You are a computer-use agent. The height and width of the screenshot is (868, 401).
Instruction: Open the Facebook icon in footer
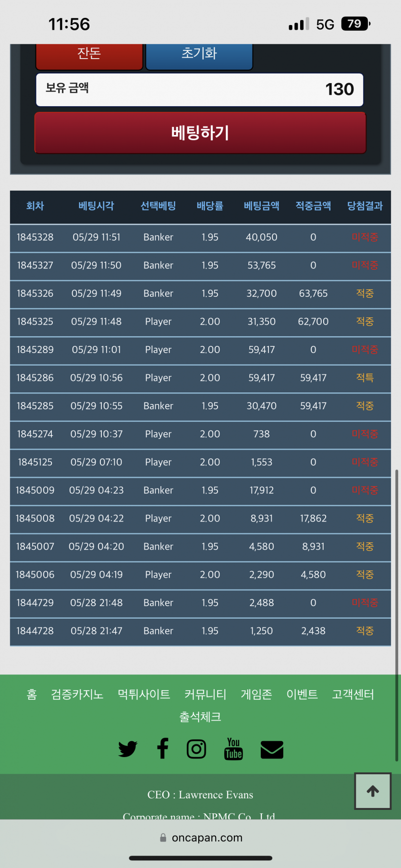pos(163,748)
